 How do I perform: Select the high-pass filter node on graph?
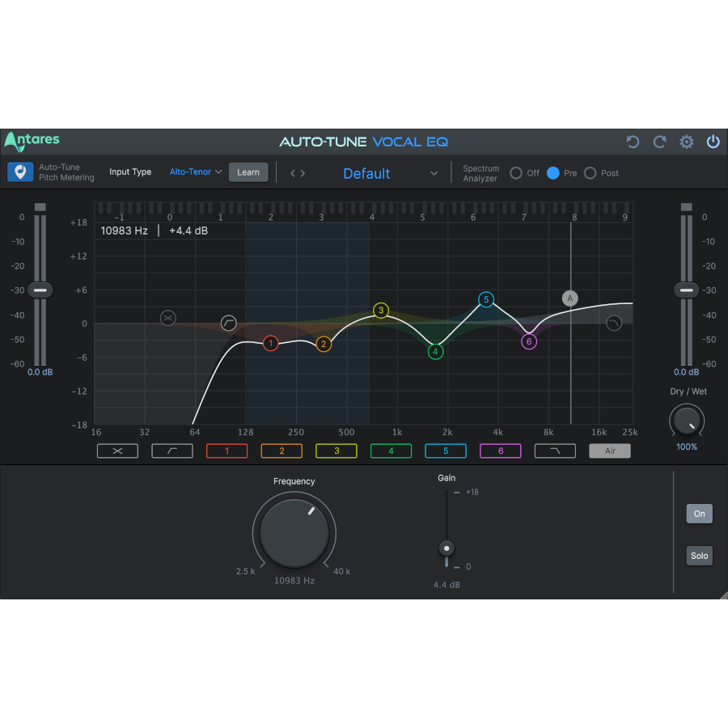click(x=228, y=323)
